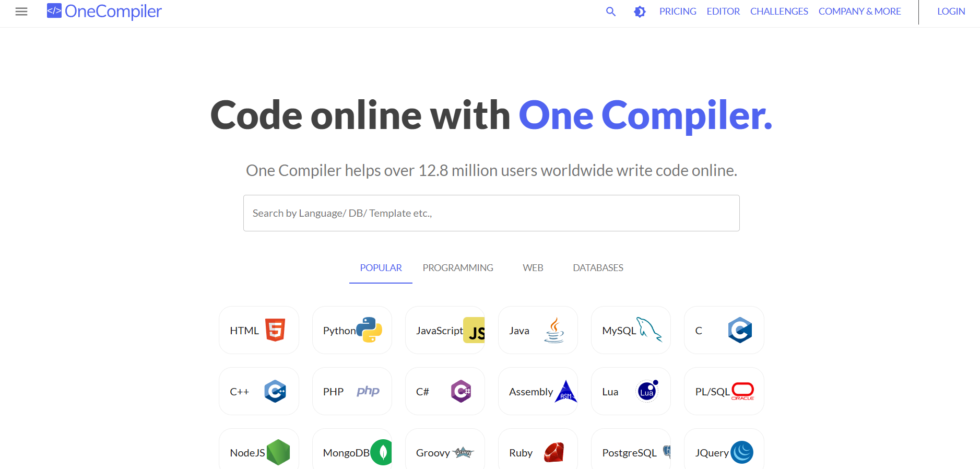Open the jQuery swirl logo

[x=742, y=452]
